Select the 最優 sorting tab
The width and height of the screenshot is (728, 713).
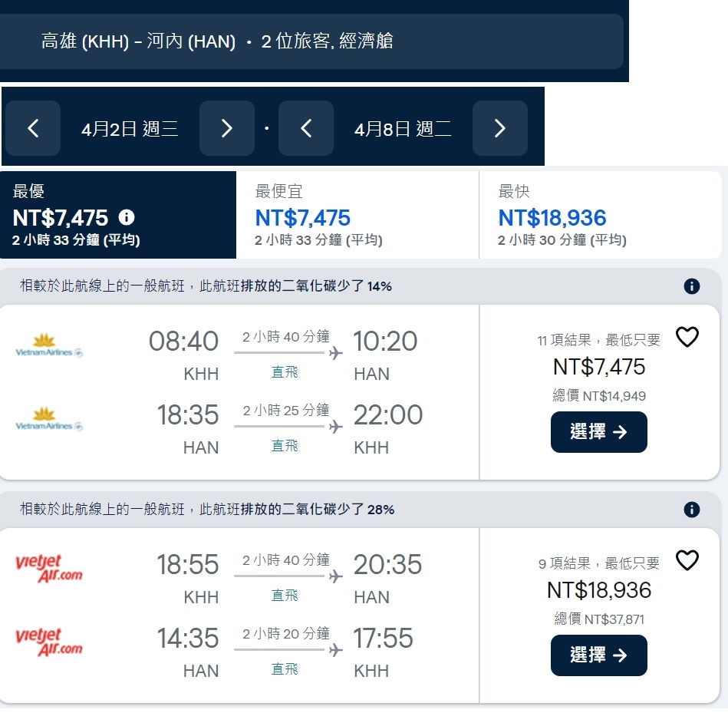click(x=118, y=215)
